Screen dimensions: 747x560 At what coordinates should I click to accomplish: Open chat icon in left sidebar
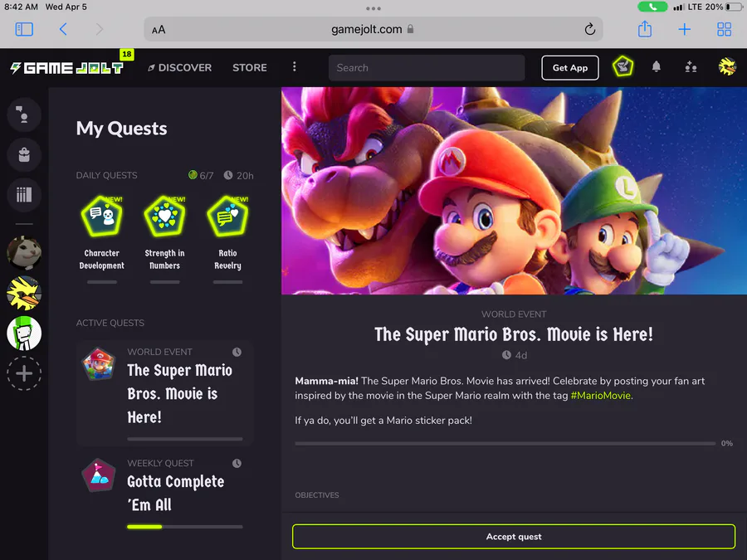click(x=24, y=114)
